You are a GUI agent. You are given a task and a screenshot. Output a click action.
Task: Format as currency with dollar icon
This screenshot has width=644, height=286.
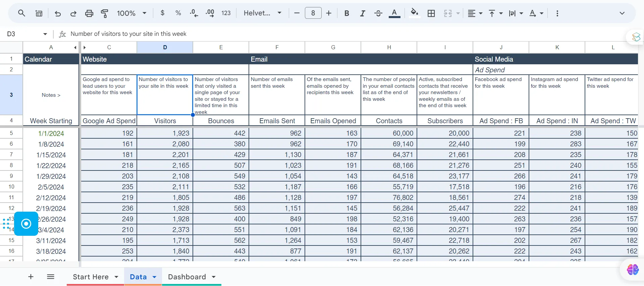point(163,13)
